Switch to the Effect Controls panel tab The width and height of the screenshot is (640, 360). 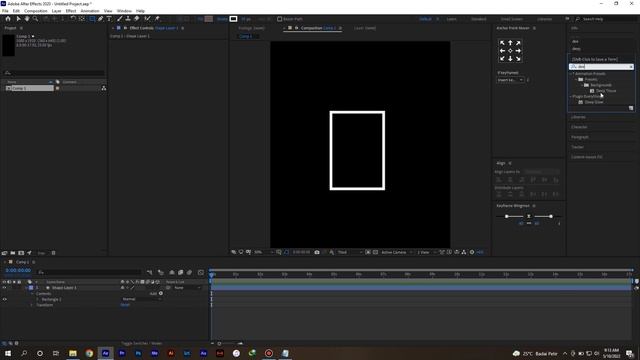point(153,28)
